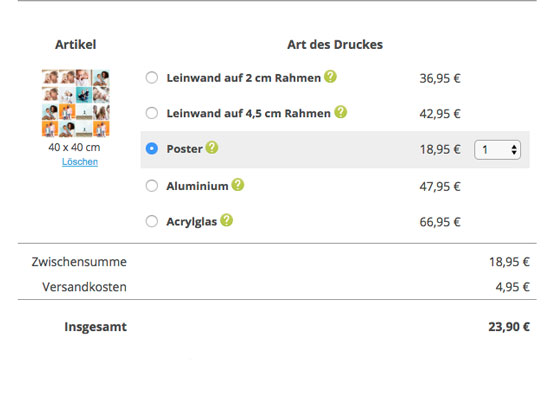Click the Poster label text
The image size is (550, 393).
pos(185,149)
